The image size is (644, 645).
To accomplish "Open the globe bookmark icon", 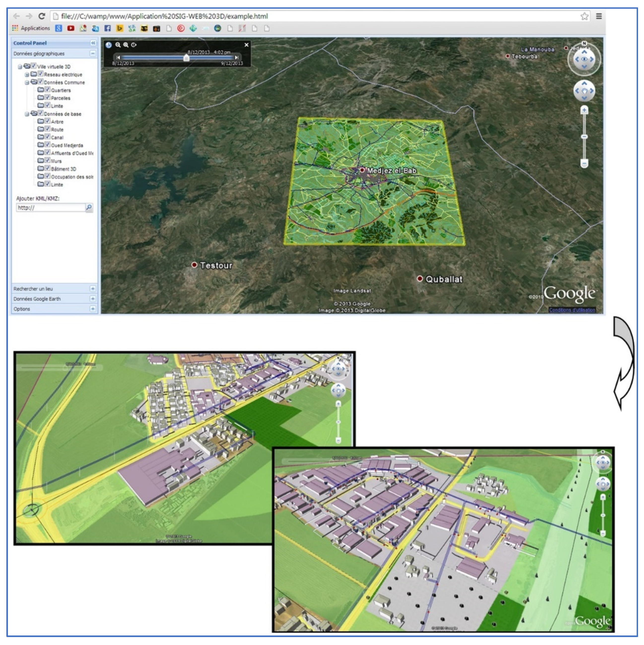I will [x=218, y=28].
